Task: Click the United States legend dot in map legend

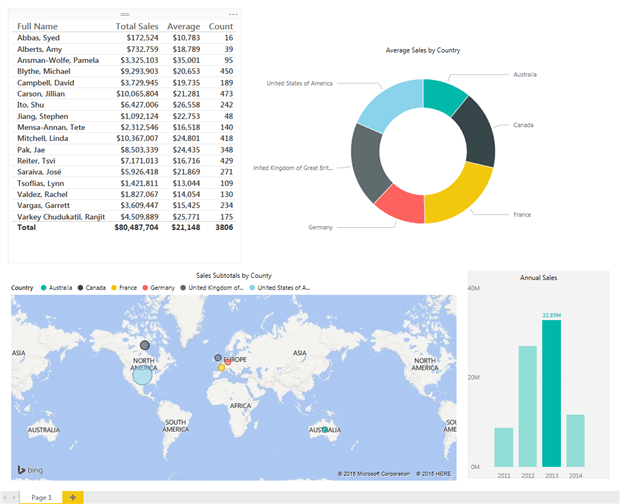Action: coord(252,288)
